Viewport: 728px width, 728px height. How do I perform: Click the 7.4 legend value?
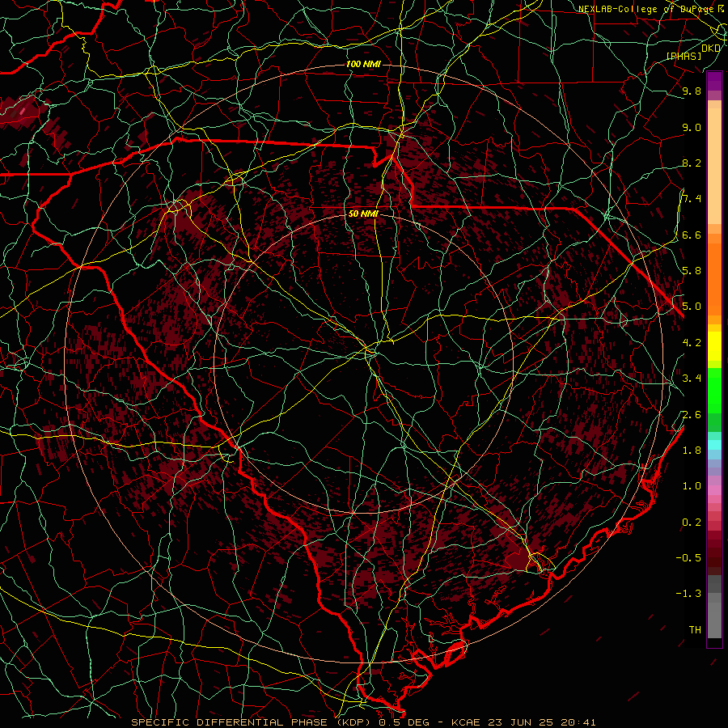[692, 199]
